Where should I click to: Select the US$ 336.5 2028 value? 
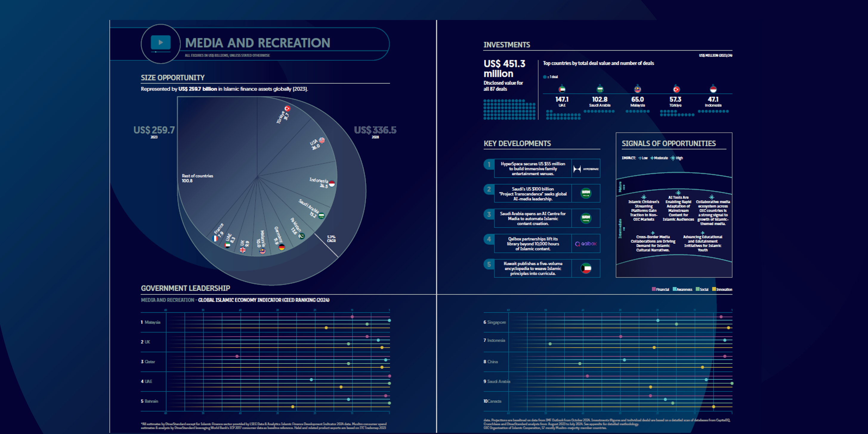pyautogui.click(x=375, y=132)
